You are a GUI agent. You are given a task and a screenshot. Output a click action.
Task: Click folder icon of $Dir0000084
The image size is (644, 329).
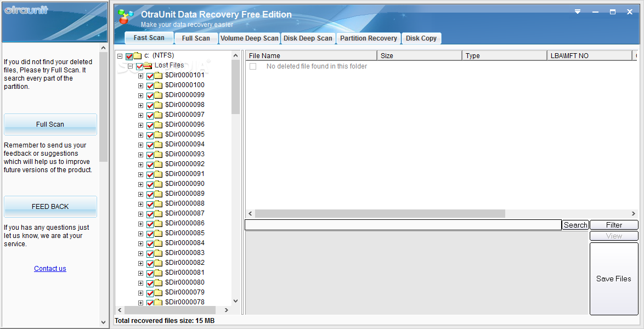point(159,243)
